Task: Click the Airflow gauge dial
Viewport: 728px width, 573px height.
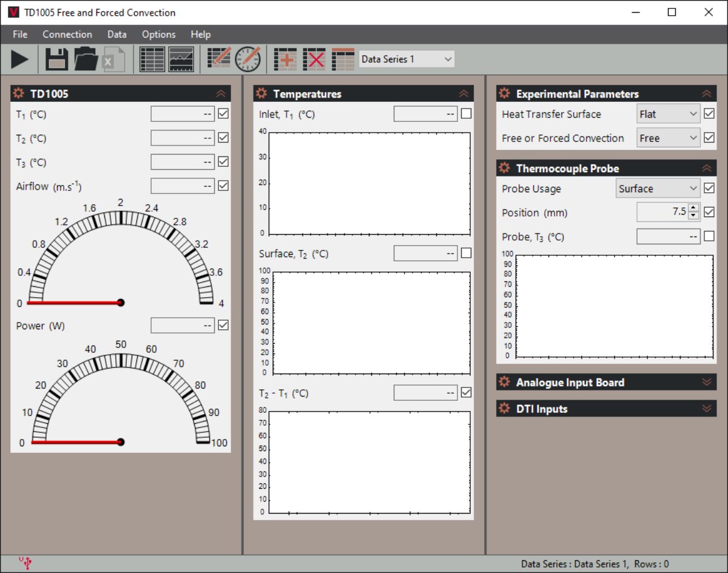Action: 121,255
